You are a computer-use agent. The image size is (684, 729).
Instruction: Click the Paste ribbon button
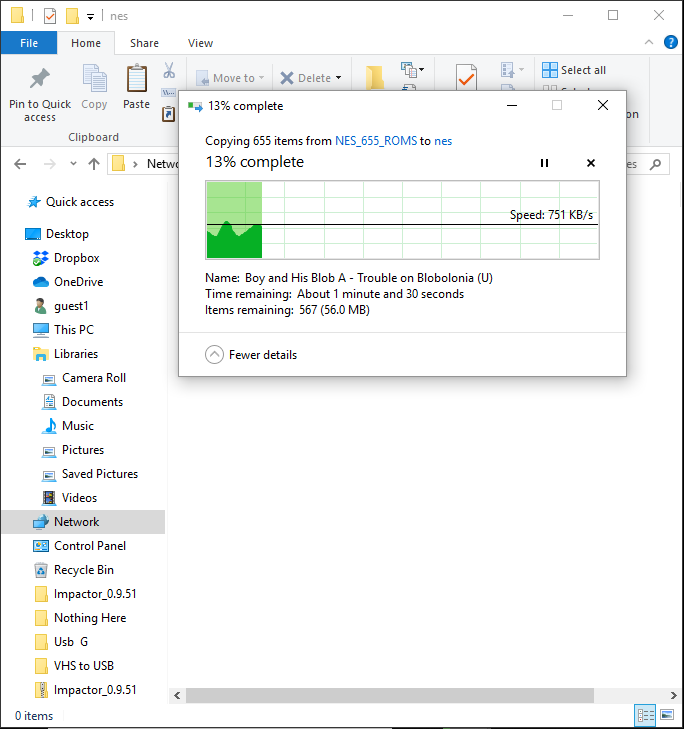(x=136, y=87)
